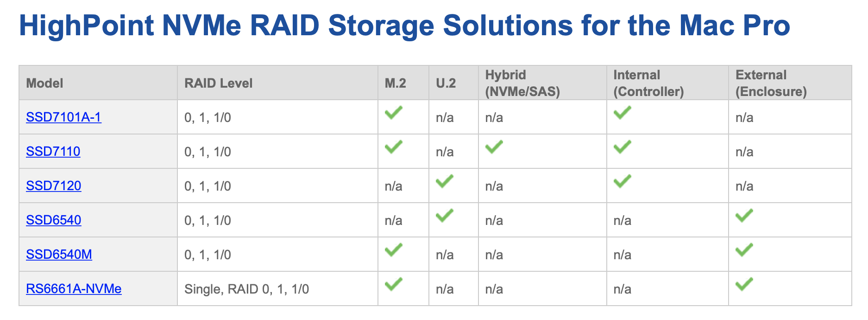The height and width of the screenshot is (320, 868).
Task: Click the HighPoint NVMe RAID Storage heading
Action: click(x=404, y=25)
